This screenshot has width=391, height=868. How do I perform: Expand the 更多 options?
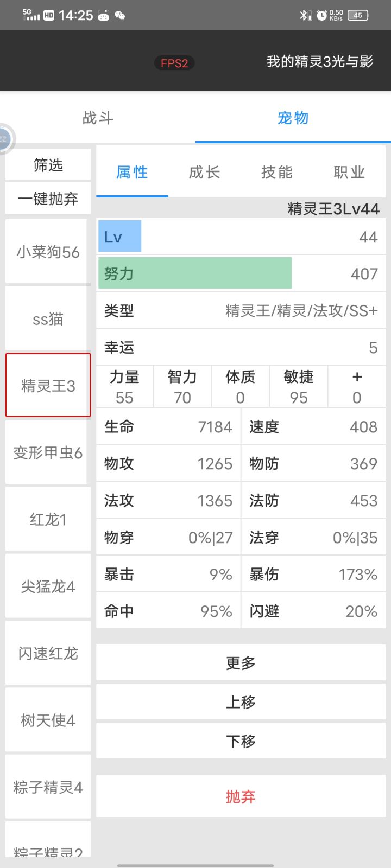pos(241,663)
